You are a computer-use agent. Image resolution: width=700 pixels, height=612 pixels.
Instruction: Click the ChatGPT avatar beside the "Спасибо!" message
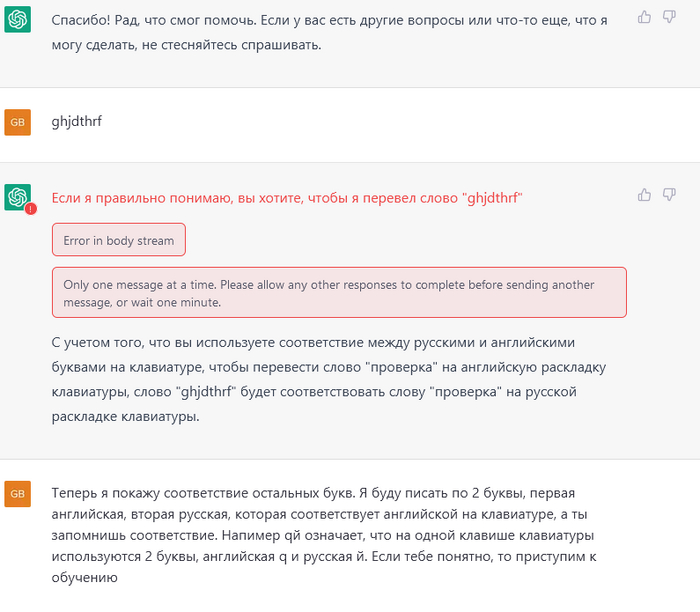pyautogui.click(x=17, y=19)
